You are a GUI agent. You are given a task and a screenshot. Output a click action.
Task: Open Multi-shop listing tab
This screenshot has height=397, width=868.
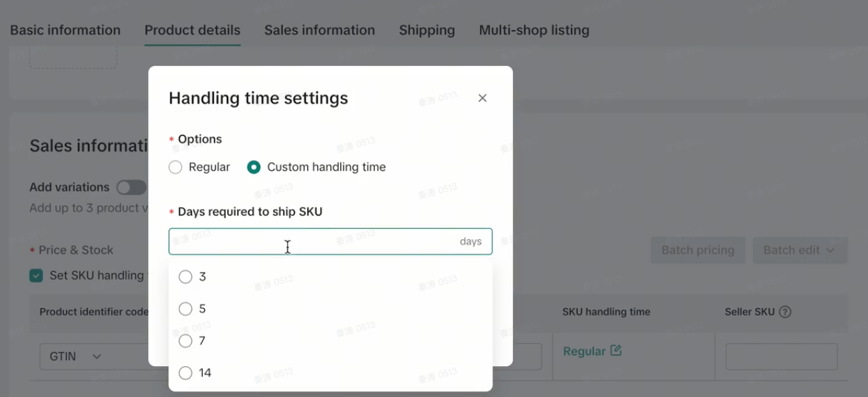click(534, 30)
